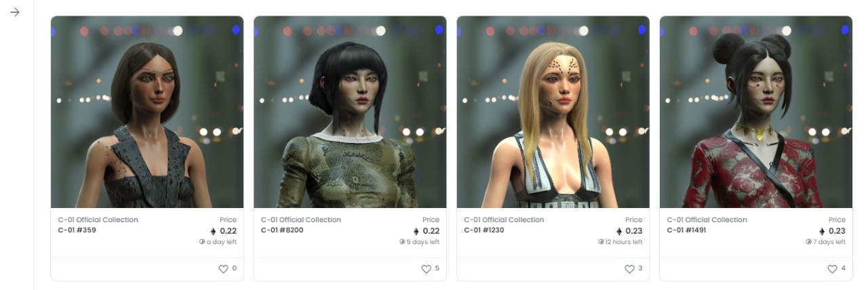Open C-01 Official Collection link on first card
Screen dimensions: 868x290
pyautogui.click(x=98, y=220)
